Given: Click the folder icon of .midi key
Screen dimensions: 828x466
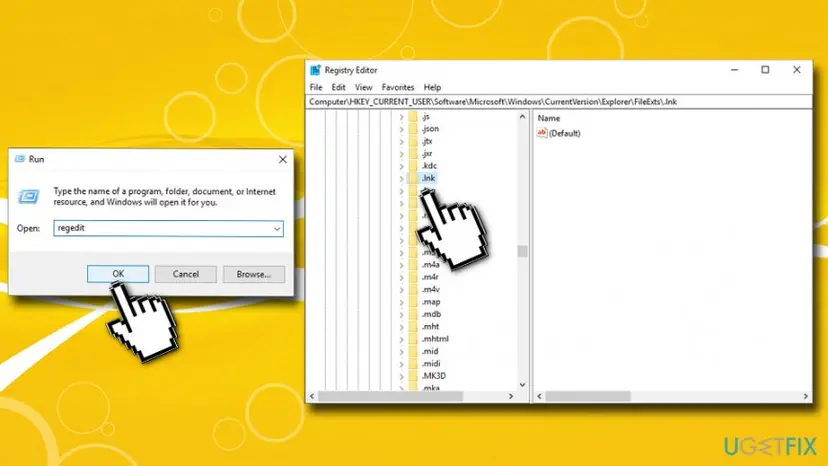Looking at the screenshot, I should 413,364.
